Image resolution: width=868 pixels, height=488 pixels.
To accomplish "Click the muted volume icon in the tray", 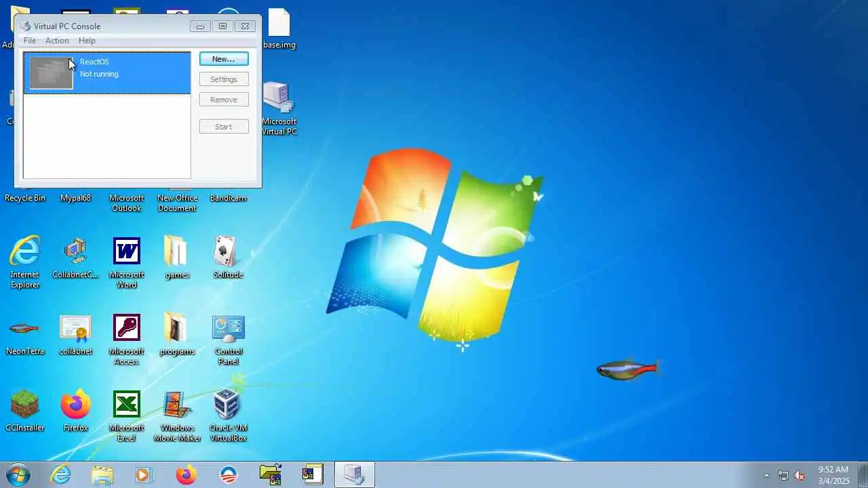I will pyautogui.click(x=800, y=476).
